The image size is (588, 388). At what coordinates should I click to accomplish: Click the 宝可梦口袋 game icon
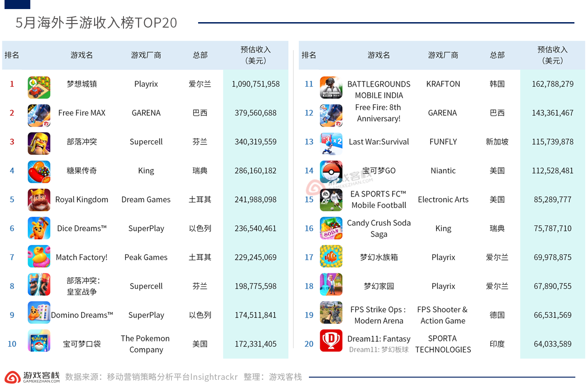coord(39,341)
